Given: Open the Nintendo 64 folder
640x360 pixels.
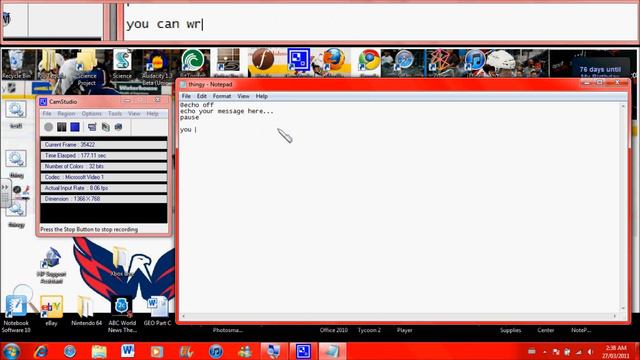Looking at the screenshot, I should (x=86, y=311).
